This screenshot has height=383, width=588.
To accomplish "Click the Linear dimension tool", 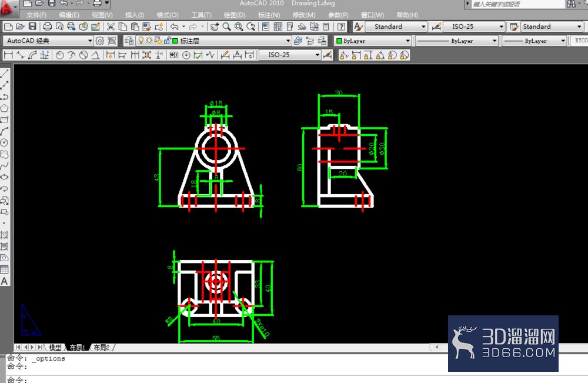I will click(x=8, y=55).
